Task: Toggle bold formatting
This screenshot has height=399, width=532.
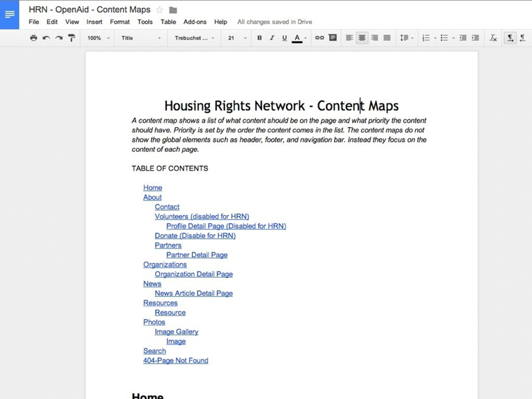Action: tap(260, 38)
